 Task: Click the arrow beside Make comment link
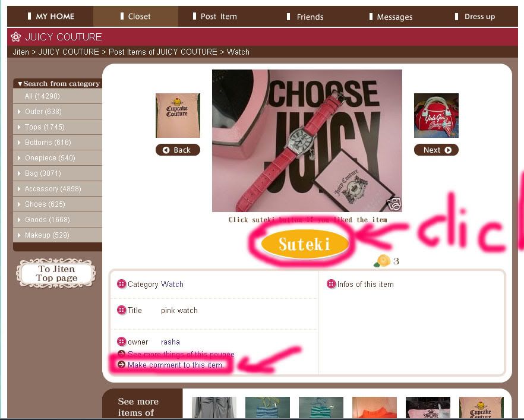click(122, 365)
